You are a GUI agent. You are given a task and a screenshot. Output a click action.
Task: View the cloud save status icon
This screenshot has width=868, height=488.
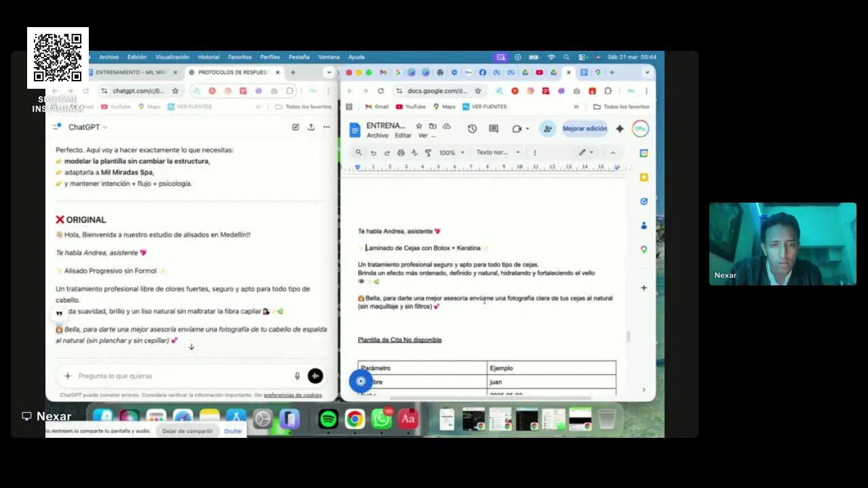click(x=446, y=126)
